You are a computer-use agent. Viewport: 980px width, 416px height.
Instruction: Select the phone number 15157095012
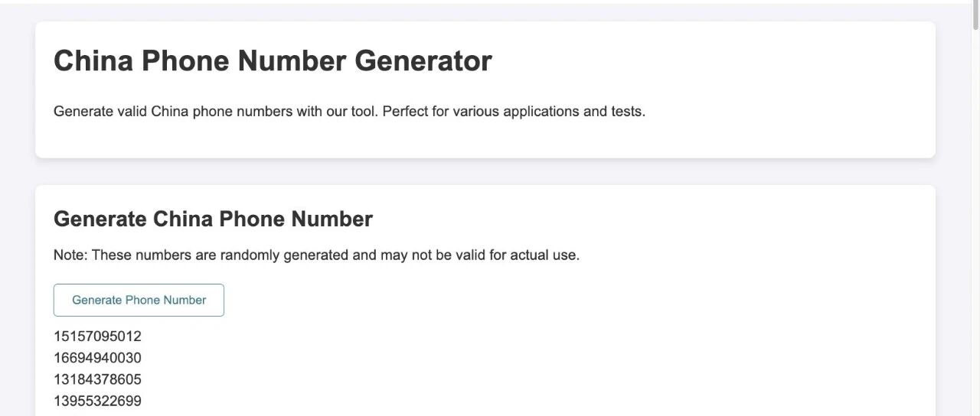pyautogui.click(x=97, y=336)
